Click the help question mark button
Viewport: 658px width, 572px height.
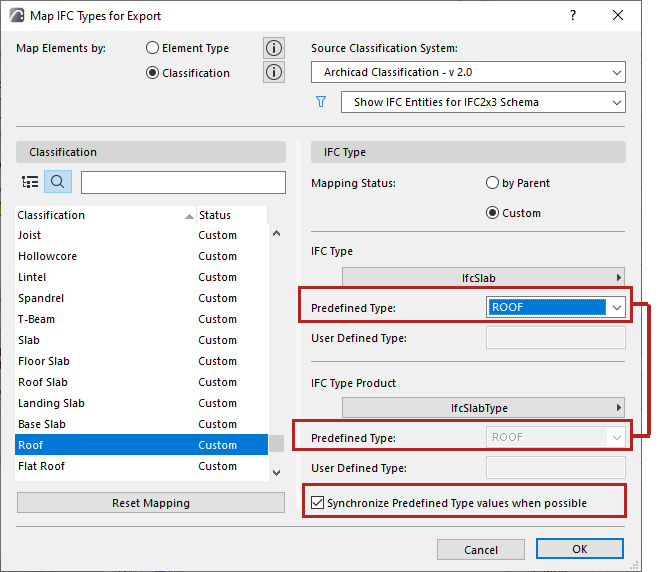(573, 16)
